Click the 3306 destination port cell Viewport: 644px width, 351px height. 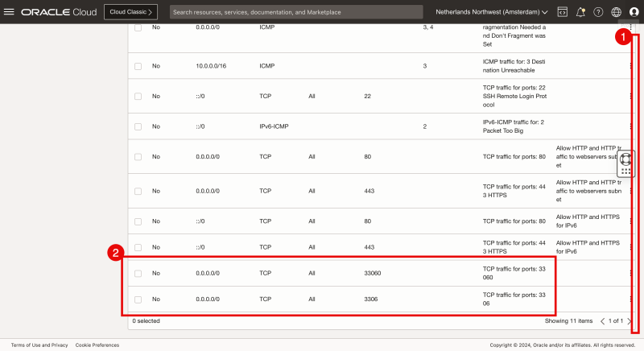point(371,299)
